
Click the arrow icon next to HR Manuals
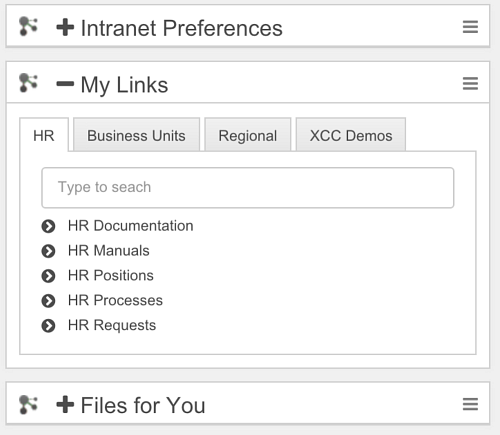[48, 251]
